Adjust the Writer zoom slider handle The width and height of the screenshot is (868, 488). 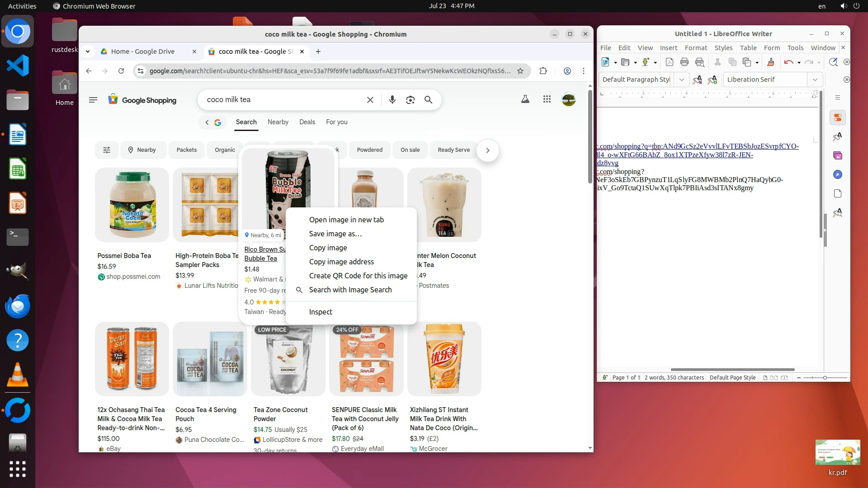tap(825, 378)
